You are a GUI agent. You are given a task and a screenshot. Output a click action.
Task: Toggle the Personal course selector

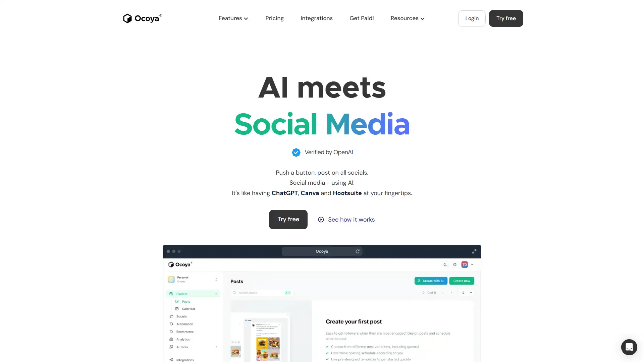tap(216, 279)
